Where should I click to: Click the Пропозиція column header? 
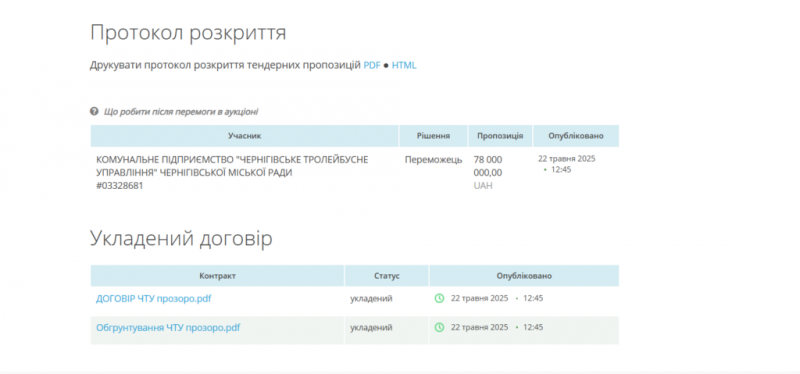(500, 136)
